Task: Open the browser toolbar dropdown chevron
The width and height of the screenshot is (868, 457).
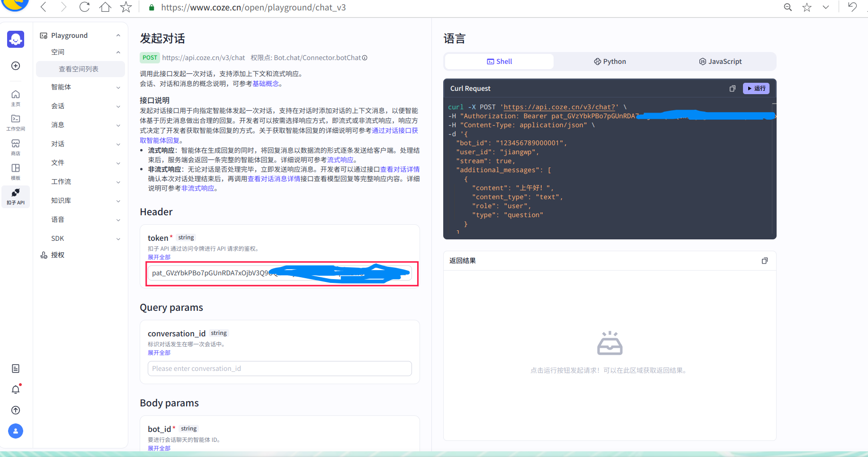Action: 826,7
